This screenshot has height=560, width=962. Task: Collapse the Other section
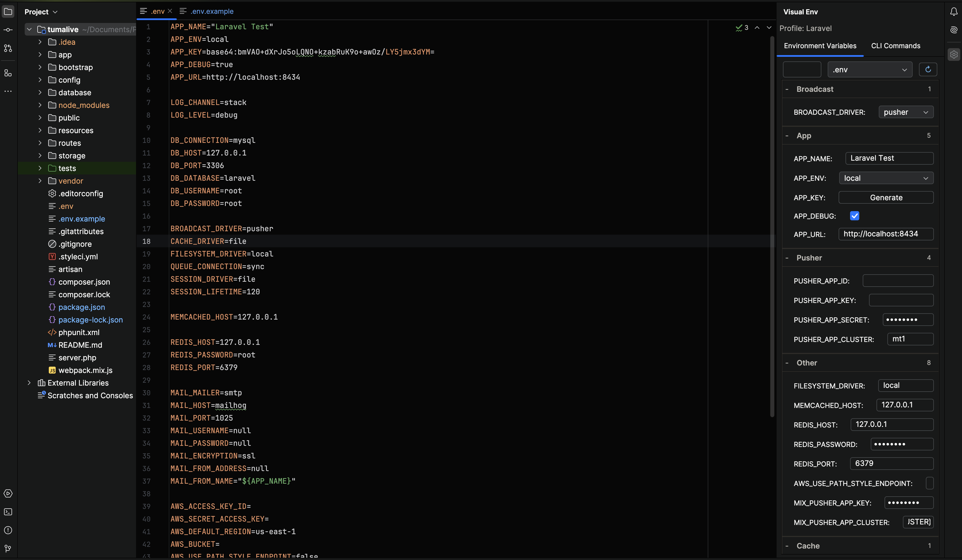(787, 363)
